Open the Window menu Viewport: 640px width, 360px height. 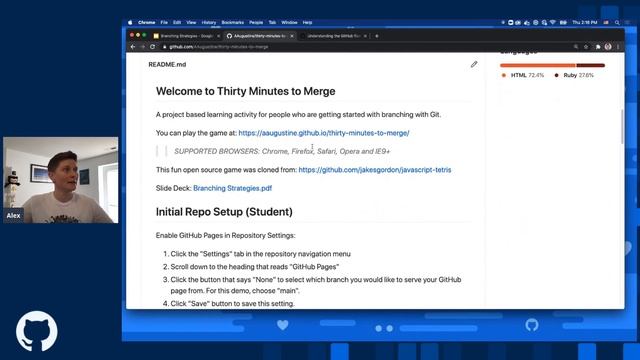point(289,22)
